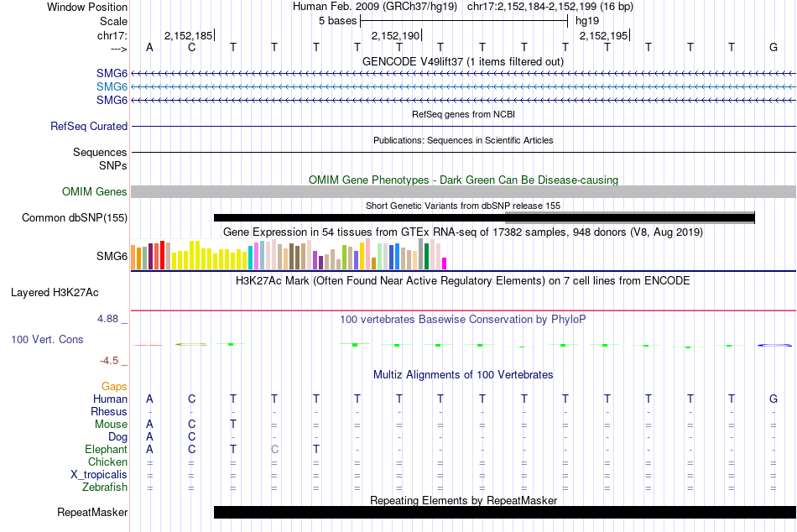Click the A base in the reference sequence row
This screenshot has width=797, height=532.
[149, 47]
